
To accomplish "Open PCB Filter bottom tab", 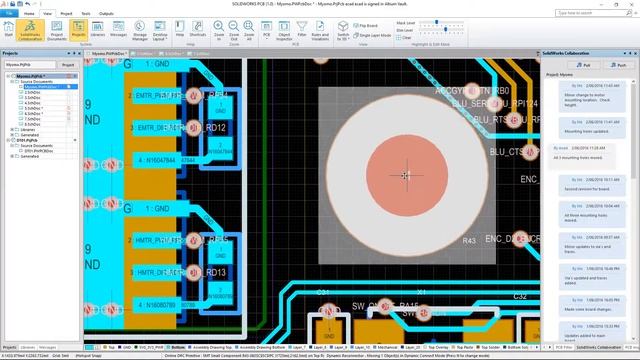I will pos(564,347).
